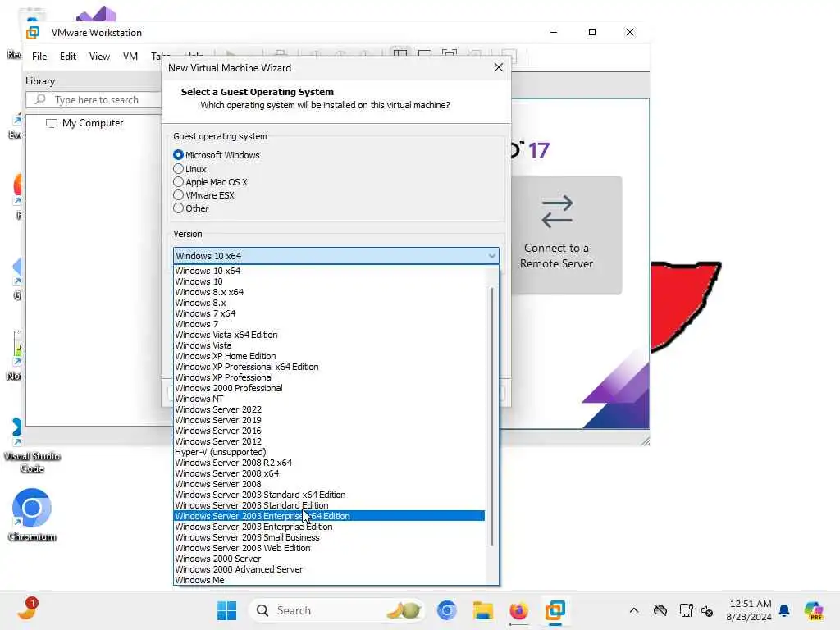Launch Chromium from the taskbar

click(447, 610)
